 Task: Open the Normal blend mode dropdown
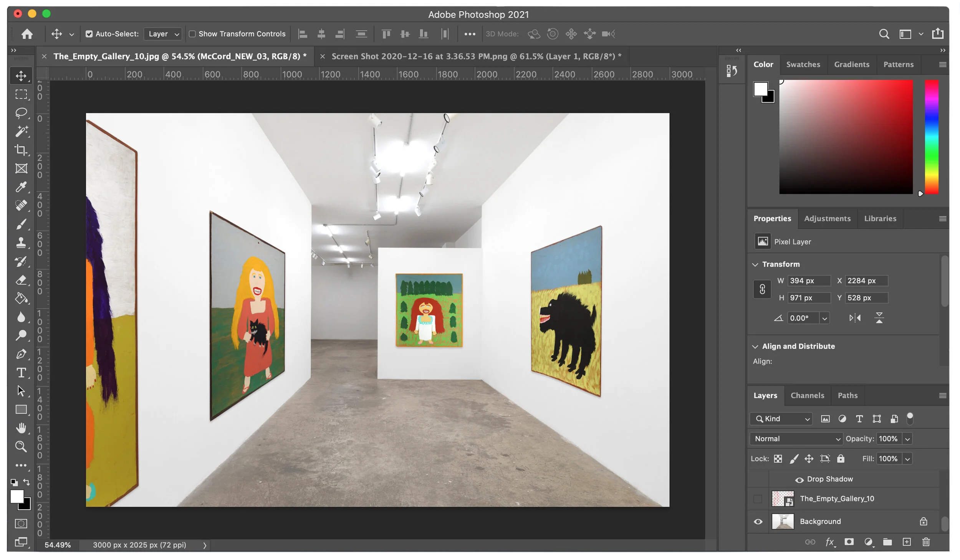coord(796,439)
